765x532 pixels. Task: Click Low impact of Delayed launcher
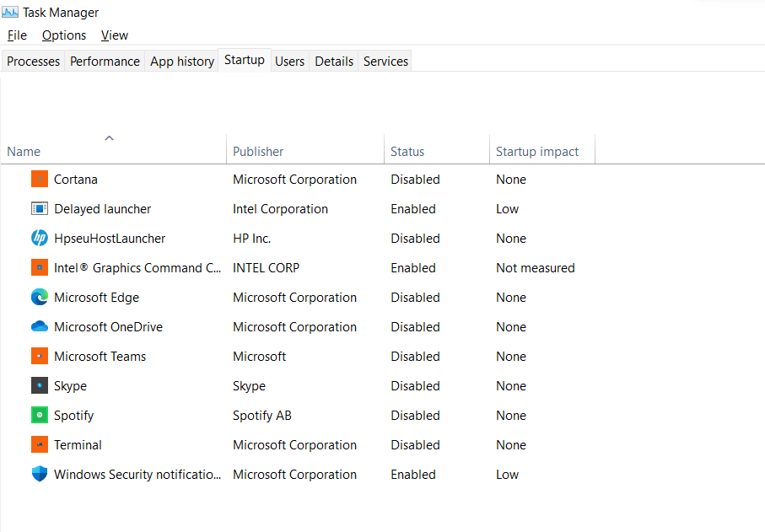[x=508, y=209]
